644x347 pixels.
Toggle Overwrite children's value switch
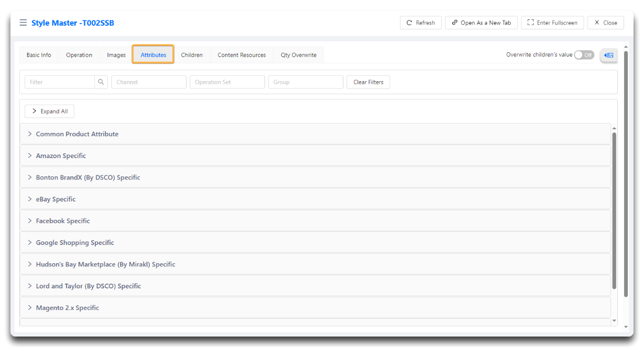coord(584,55)
